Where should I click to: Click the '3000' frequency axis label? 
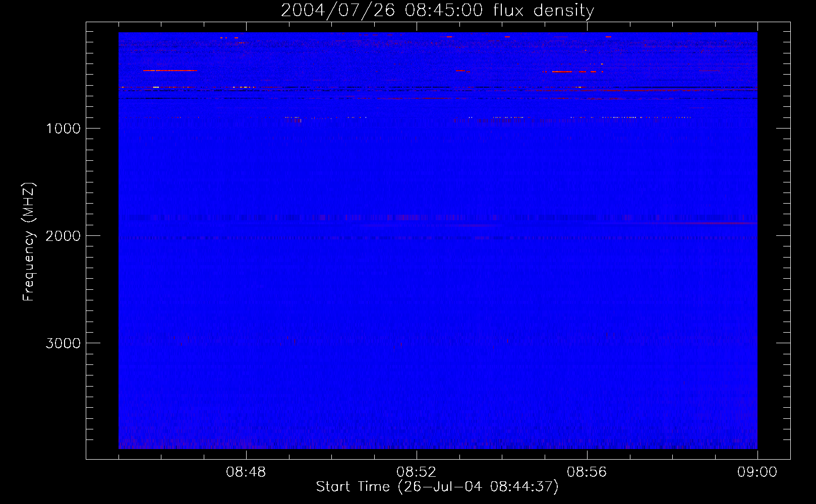(x=63, y=343)
